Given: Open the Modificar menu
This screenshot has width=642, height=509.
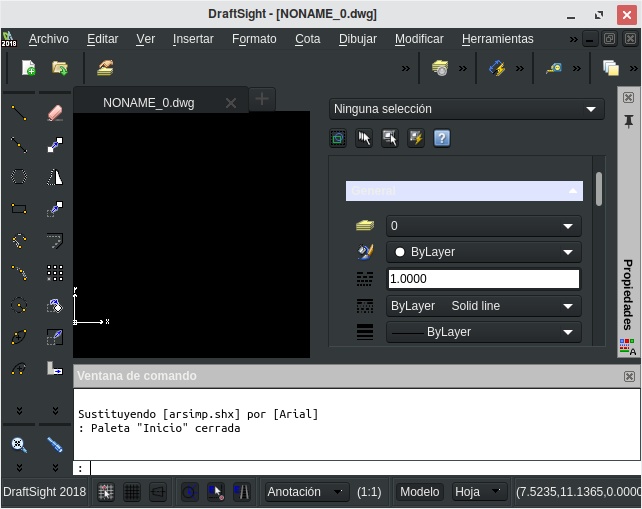Looking at the screenshot, I should [x=419, y=39].
